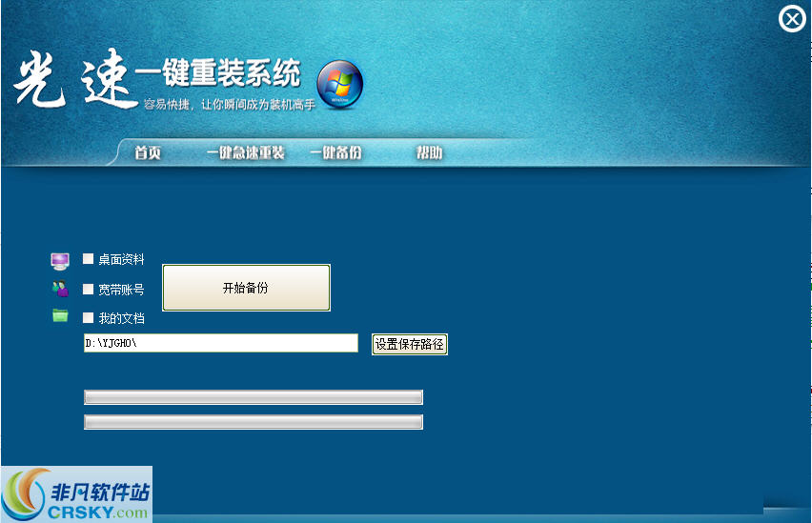Click the 桌面资料 label text
Image resolution: width=812 pixels, height=523 pixels.
coord(121,259)
